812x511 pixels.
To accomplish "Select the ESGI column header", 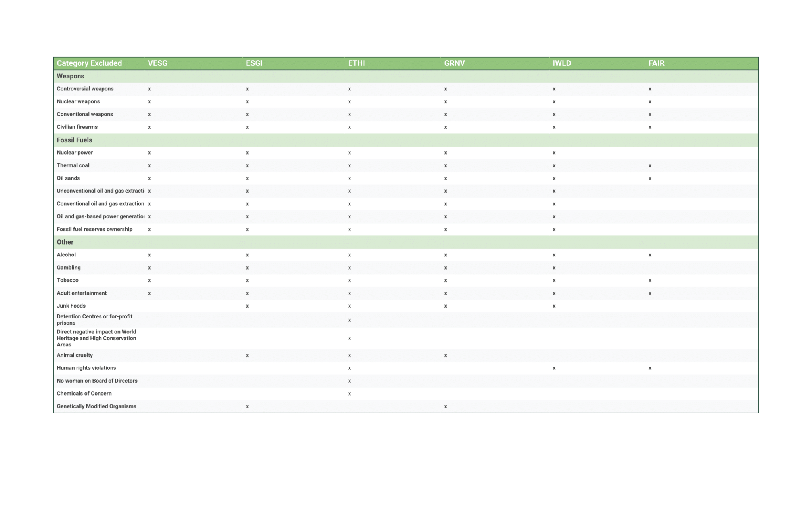I will pos(254,63).
